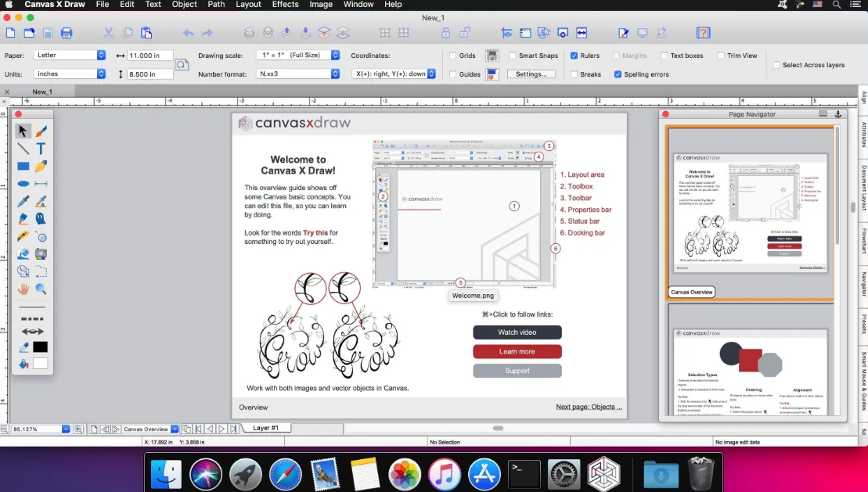Enable the Guides checkbox
This screenshot has height=492, width=868.
(453, 74)
